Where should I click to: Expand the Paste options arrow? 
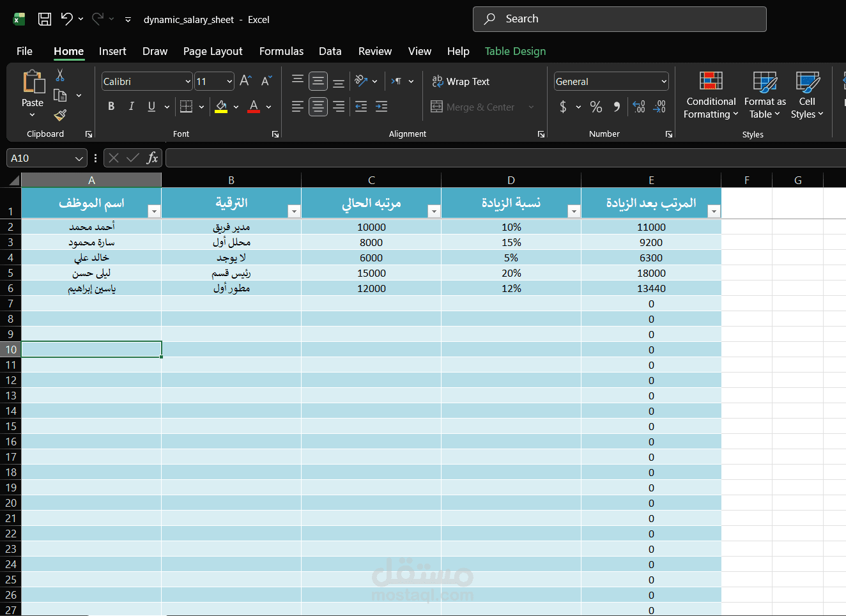[x=33, y=114]
